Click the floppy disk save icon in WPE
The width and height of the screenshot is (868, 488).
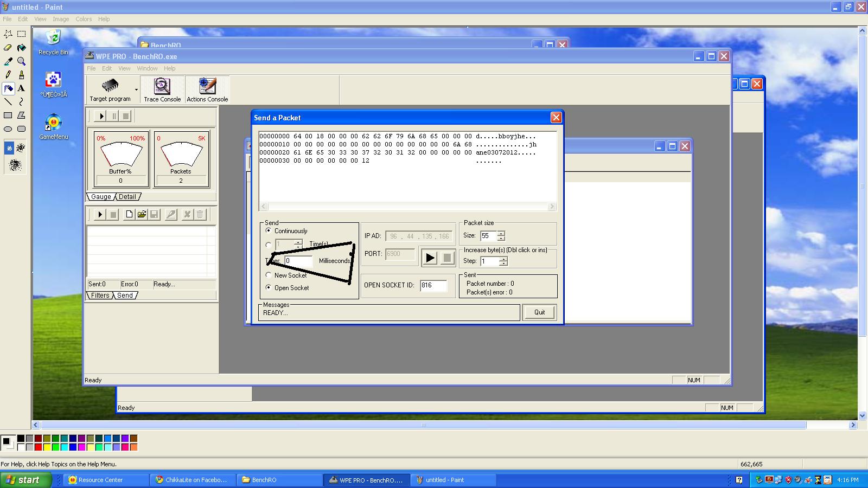point(154,215)
